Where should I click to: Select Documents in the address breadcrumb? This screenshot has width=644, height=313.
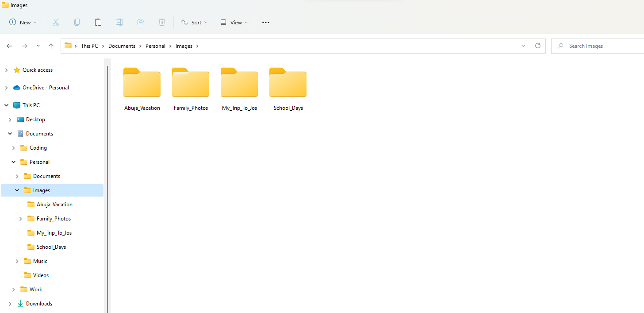122,46
